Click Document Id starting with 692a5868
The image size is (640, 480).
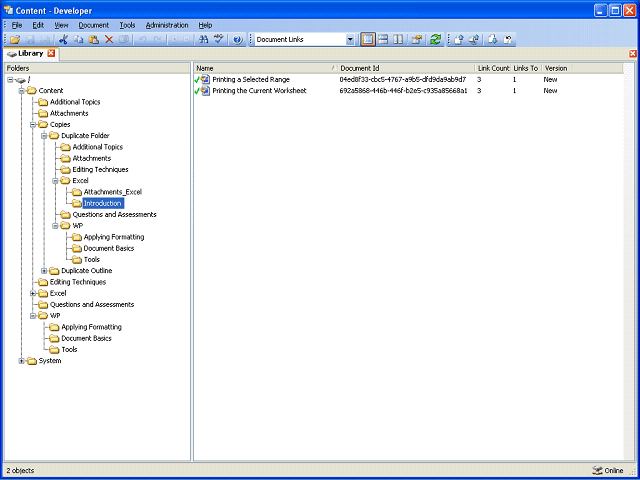tap(403, 91)
